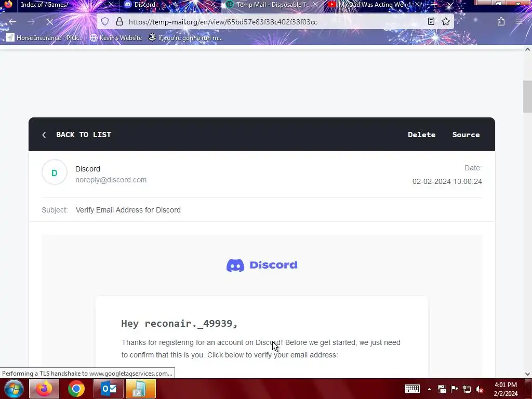The image size is (532, 399).
Task: Click the Firefox taskbar icon
Action: tap(45, 389)
